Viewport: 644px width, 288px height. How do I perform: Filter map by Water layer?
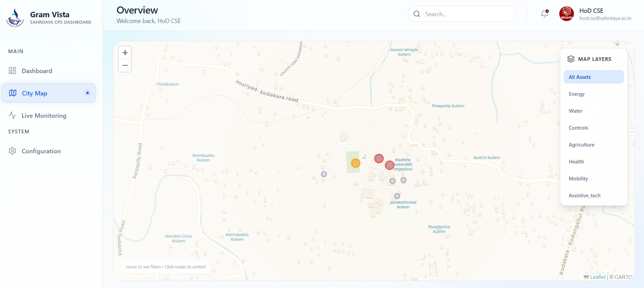click(x=576, y=111)
